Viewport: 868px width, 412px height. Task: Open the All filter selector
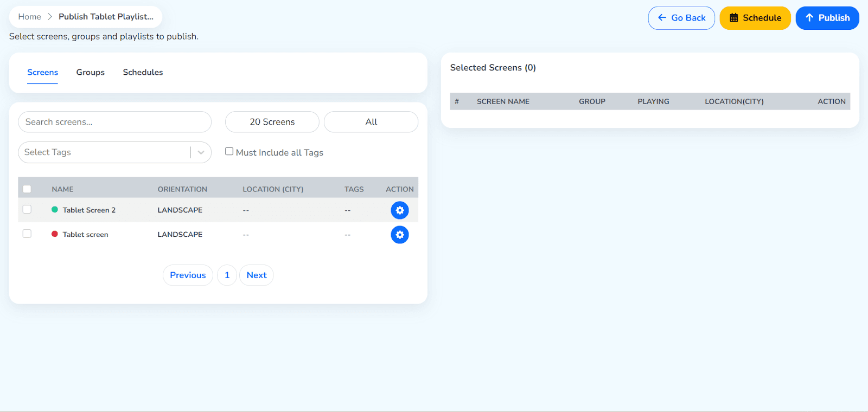point(371,122)
